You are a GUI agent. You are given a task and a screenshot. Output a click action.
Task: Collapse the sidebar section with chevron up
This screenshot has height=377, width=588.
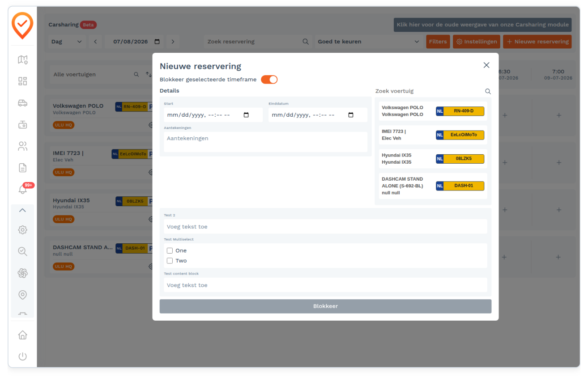click(22, 210)
